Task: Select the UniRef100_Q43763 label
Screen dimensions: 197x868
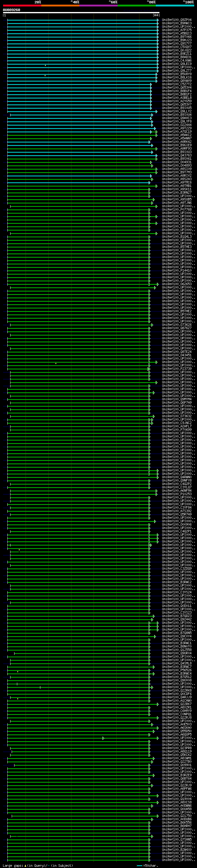Action: 177,155
